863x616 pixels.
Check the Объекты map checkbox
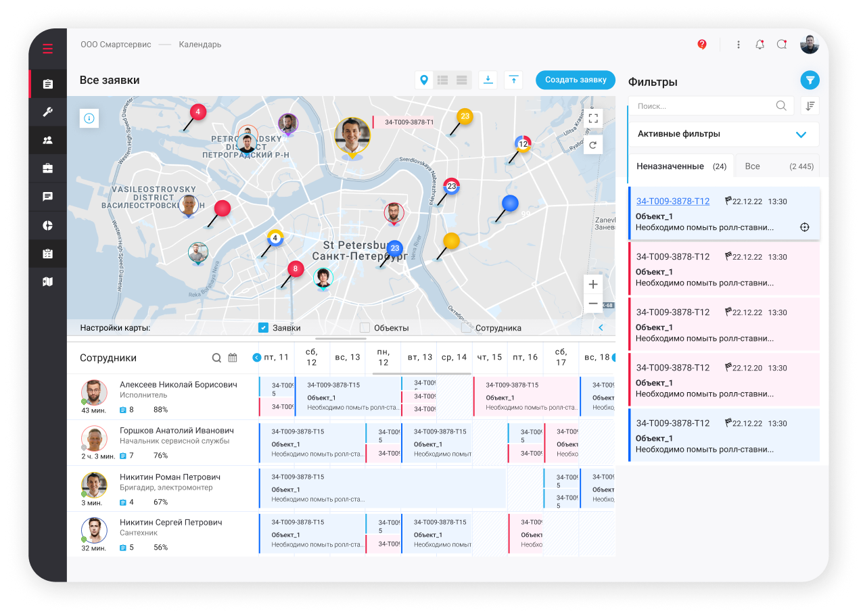365,328
